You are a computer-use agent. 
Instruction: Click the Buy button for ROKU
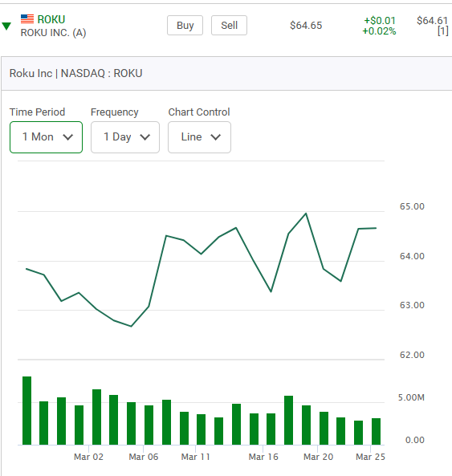[185, 26]
